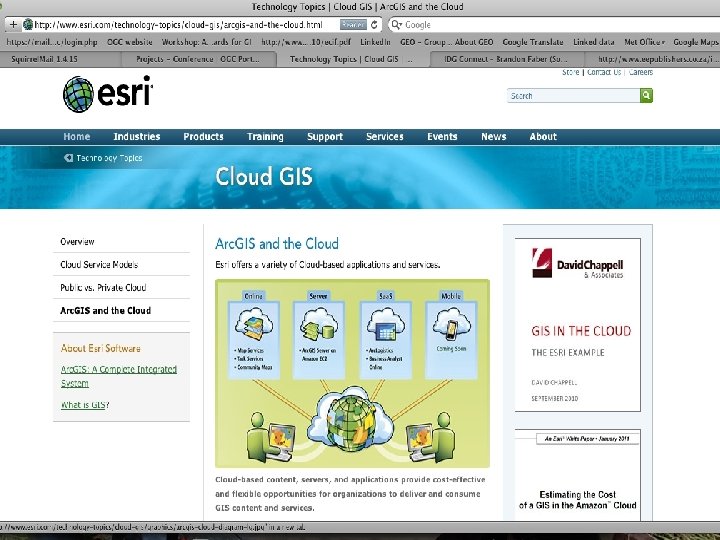The height and width of the screenshot is (540, 720).
Task: Open the Google Translate bookmark
Action: click(x=533, y=42)
